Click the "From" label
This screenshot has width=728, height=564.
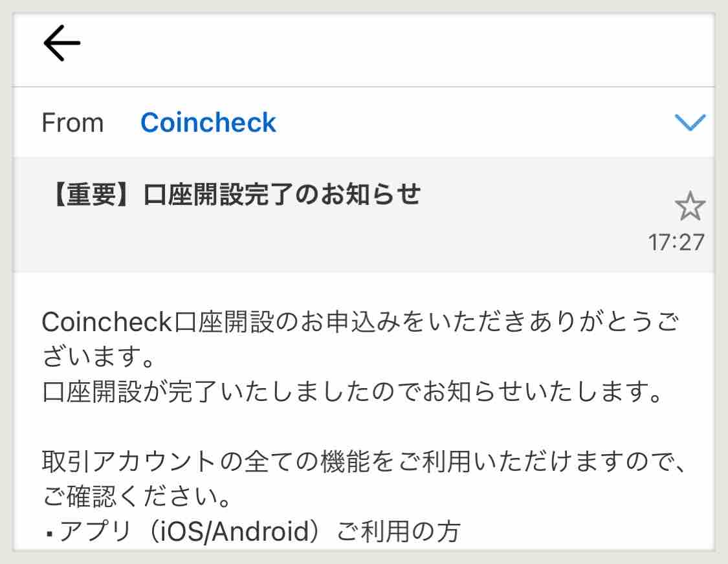click(72, 123)
